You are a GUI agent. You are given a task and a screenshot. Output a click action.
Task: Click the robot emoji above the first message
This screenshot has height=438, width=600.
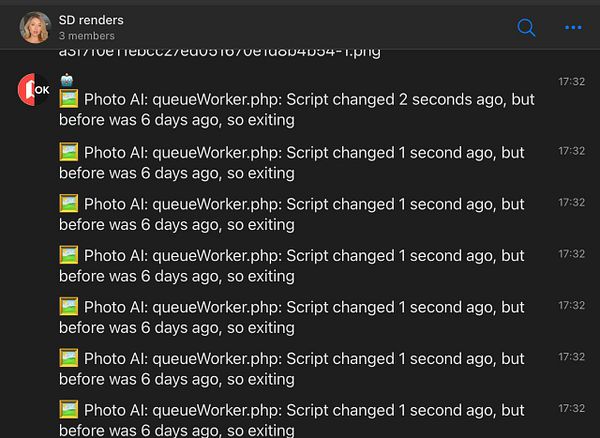click(67, 80)
